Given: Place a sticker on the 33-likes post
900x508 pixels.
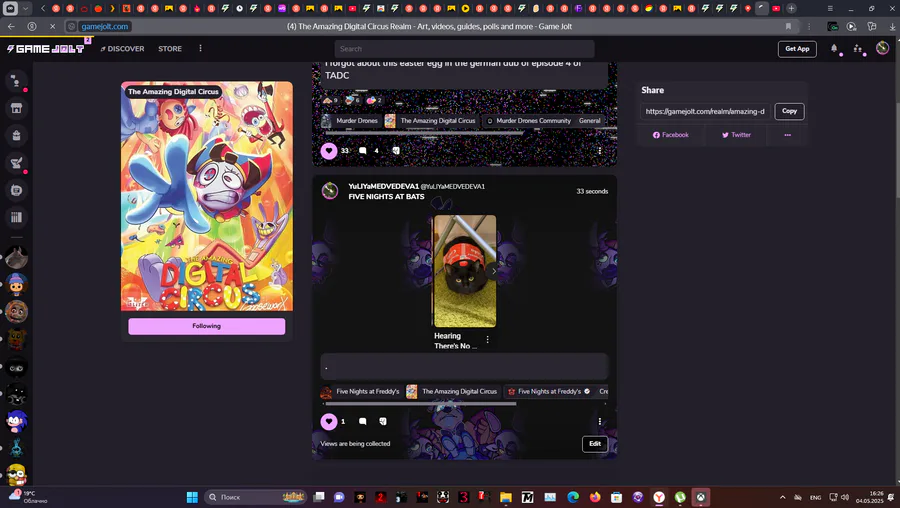Looking at the screenshot, I should 395,151.
